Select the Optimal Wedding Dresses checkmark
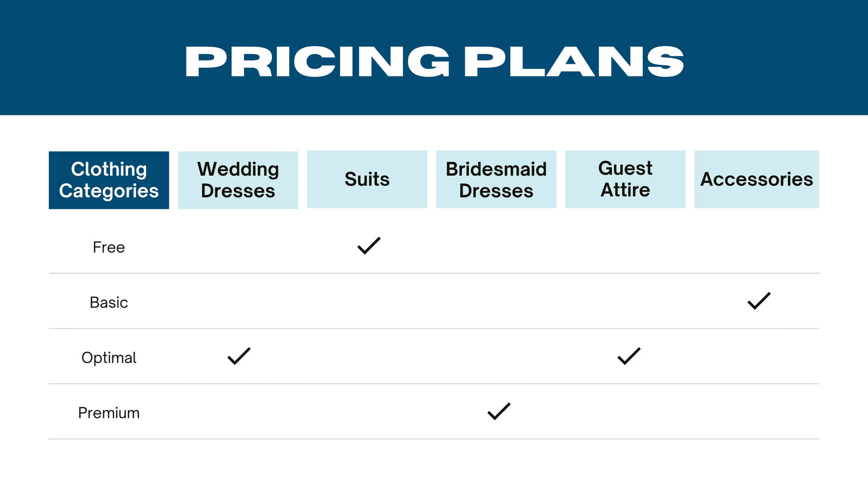The width and height of the screenshot is (868, 488). coord(239,356)
